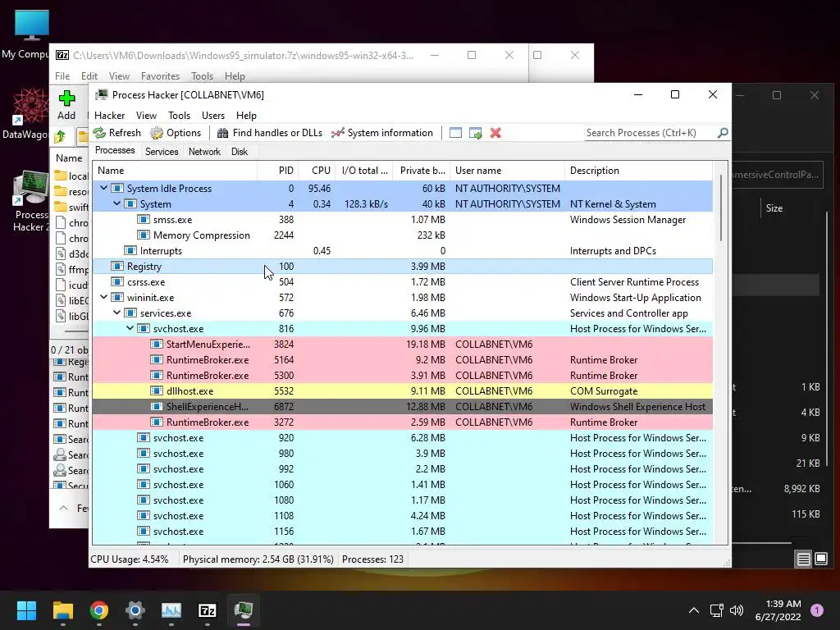
Task: Collapse the wininit.exe tree node
Action: (x=104, y=297)
